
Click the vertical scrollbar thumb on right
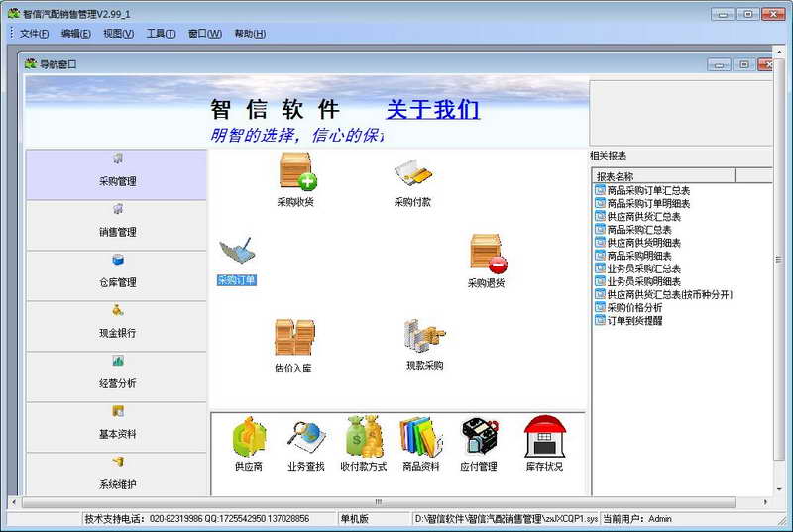tap(779, 260)
